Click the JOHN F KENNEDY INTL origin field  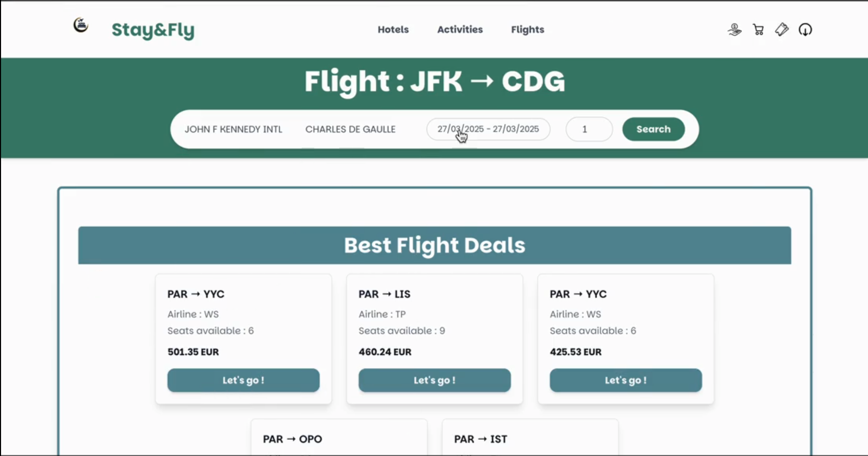[233, 129]
